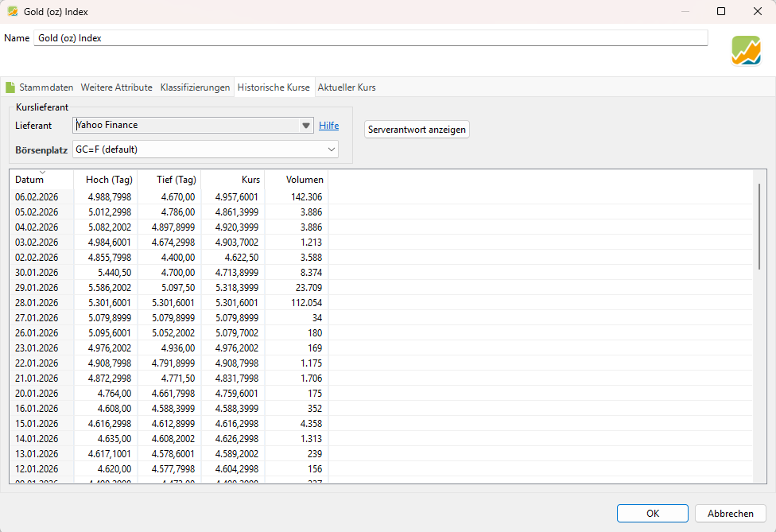Confirm with the OK button
Screen dimensions: 776x532
coord(652,513)
